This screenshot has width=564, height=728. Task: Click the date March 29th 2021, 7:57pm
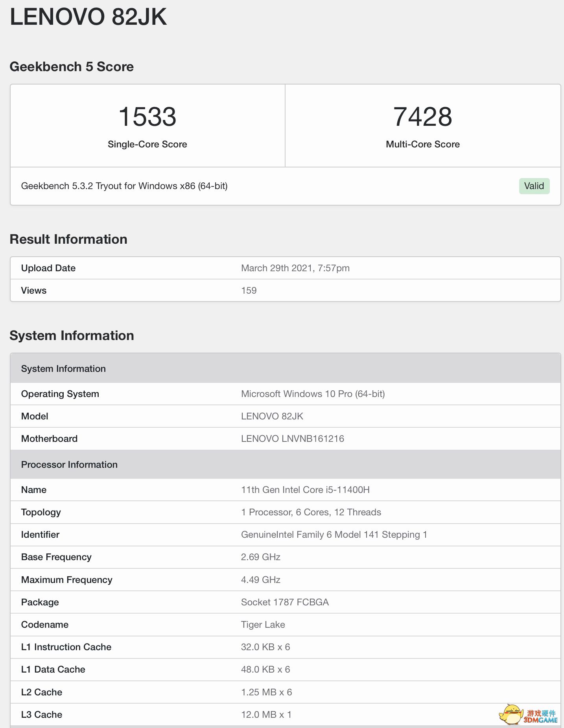[295, 268]
